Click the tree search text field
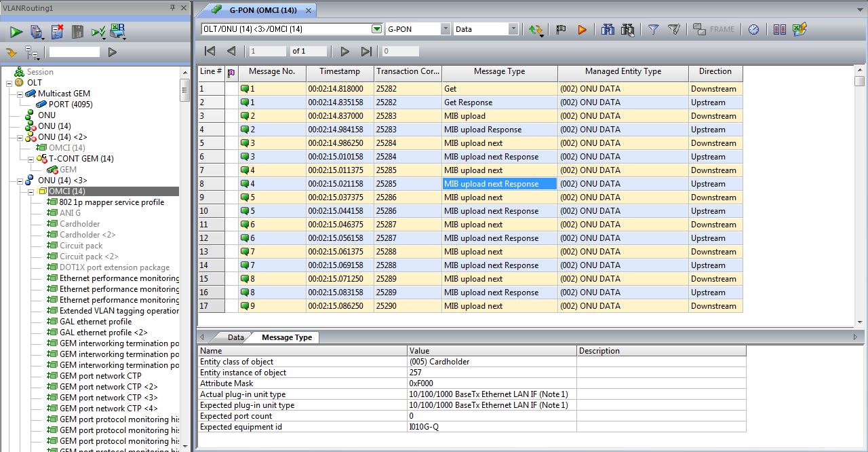This screenshot has height=452, width=868. pyautogui.click(x=74, y=52)
